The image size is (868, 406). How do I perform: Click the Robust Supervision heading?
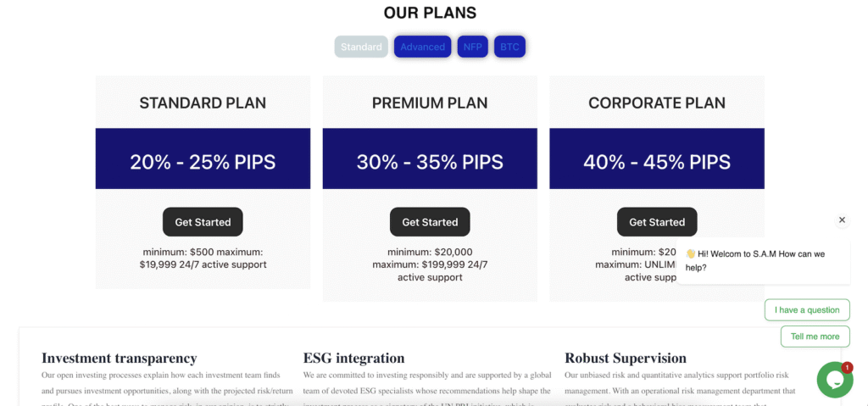(626, 358)
